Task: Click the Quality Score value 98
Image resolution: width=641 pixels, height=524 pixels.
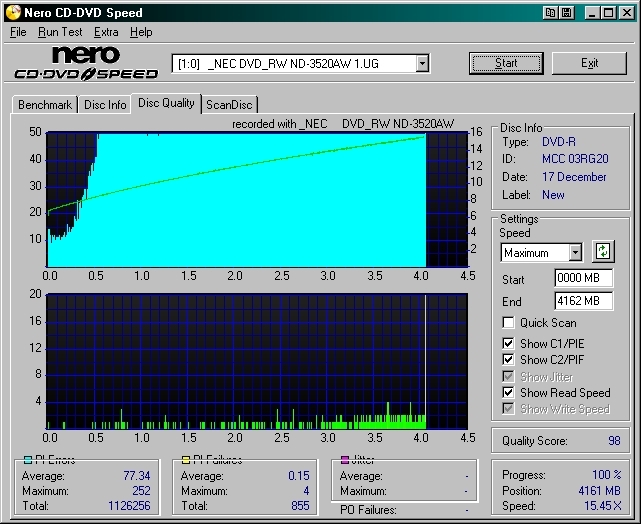Action: coord(614,441)
